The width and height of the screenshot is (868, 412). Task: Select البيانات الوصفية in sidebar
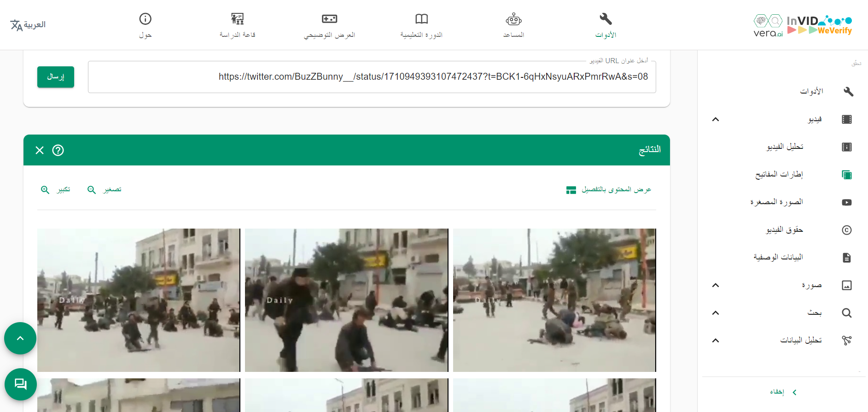point(778,257)
